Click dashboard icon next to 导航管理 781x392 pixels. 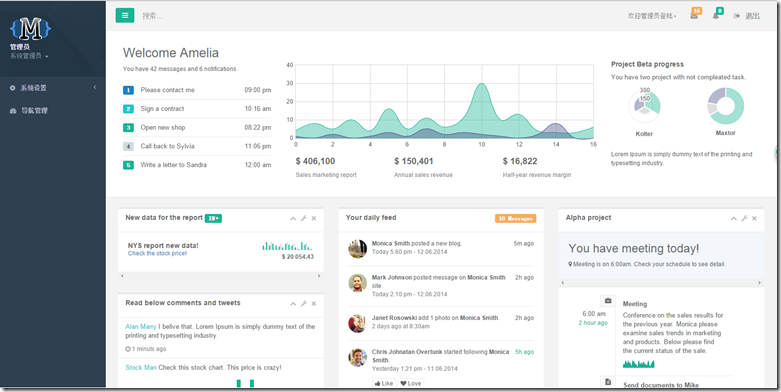[x=13, y=111]
